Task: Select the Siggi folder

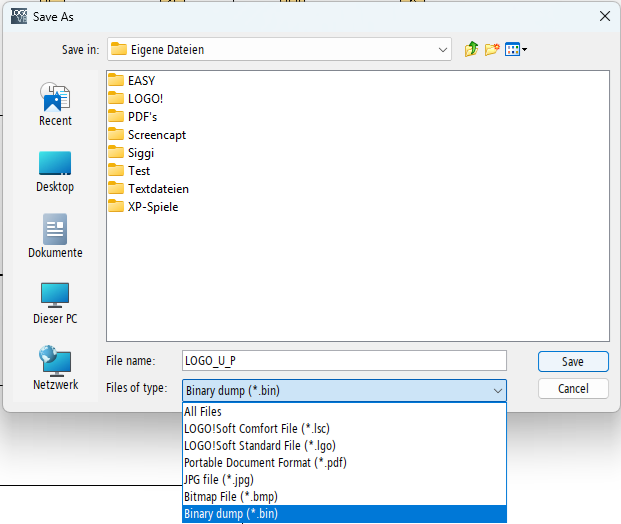Action: tap(131, 152)
